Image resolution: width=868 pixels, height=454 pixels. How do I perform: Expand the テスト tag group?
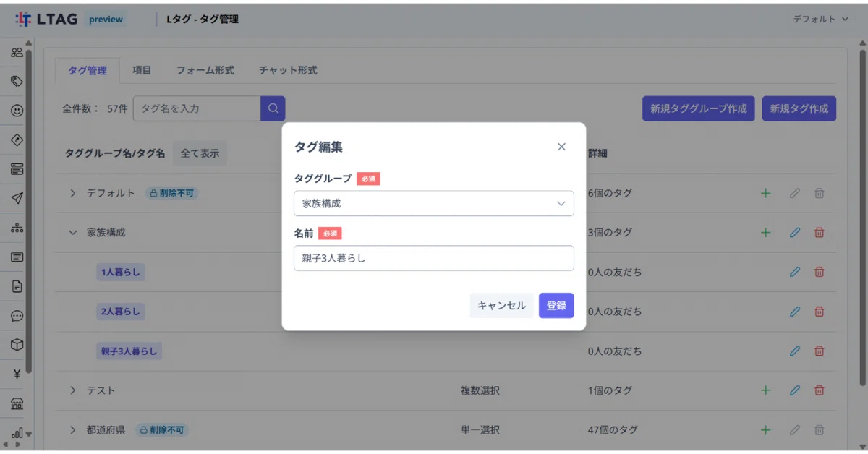(72, 390)
